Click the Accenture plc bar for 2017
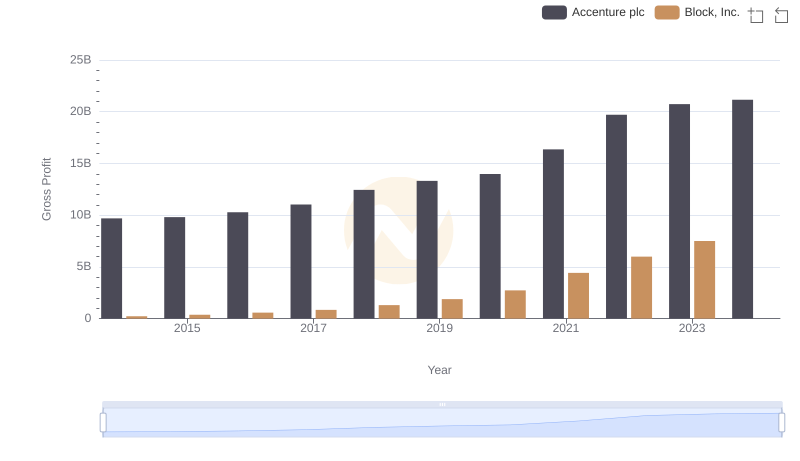This screenshot has height=461, width=800. (x=301, y=262)
